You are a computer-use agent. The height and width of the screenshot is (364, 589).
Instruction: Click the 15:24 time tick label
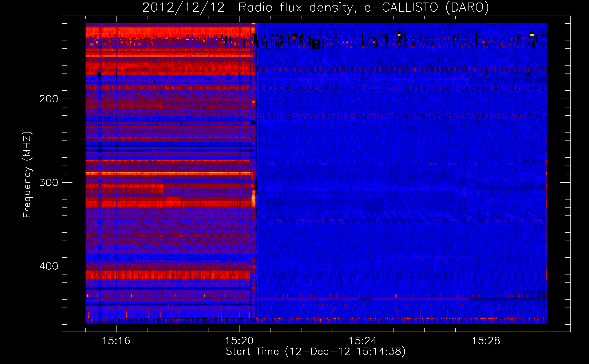coord(363,341)
